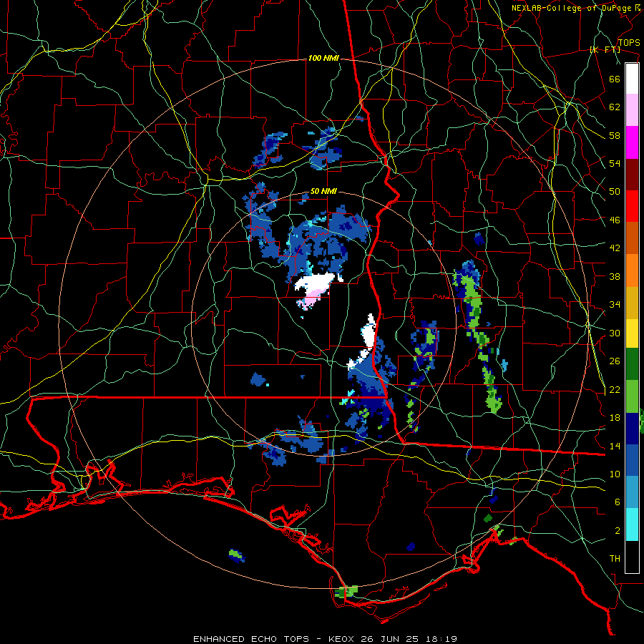Pick the dark orange legend swatch
The width and height of the screenshot is (644, 644).
tap(632, 238)
